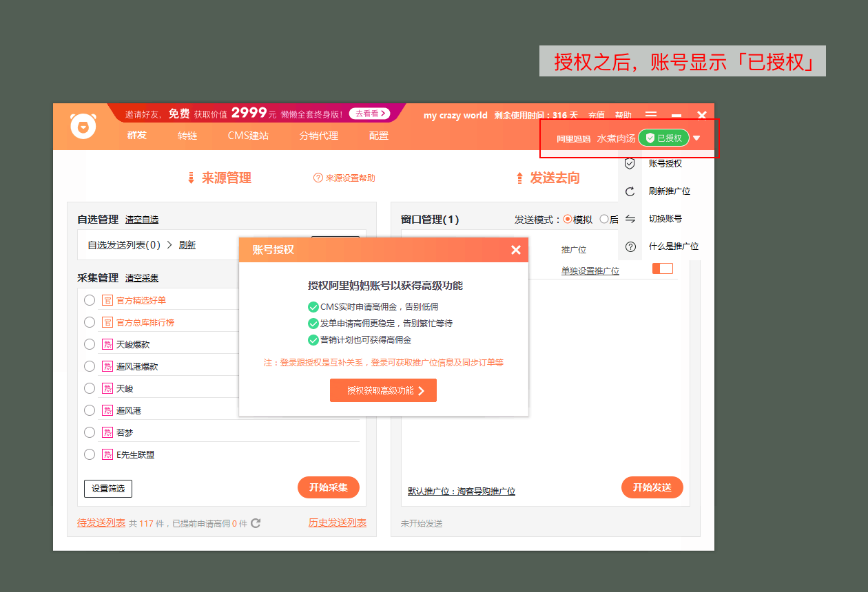
Task: Click the 账号授权 shield icon in sidebar
Action: [x=630, y=163]
